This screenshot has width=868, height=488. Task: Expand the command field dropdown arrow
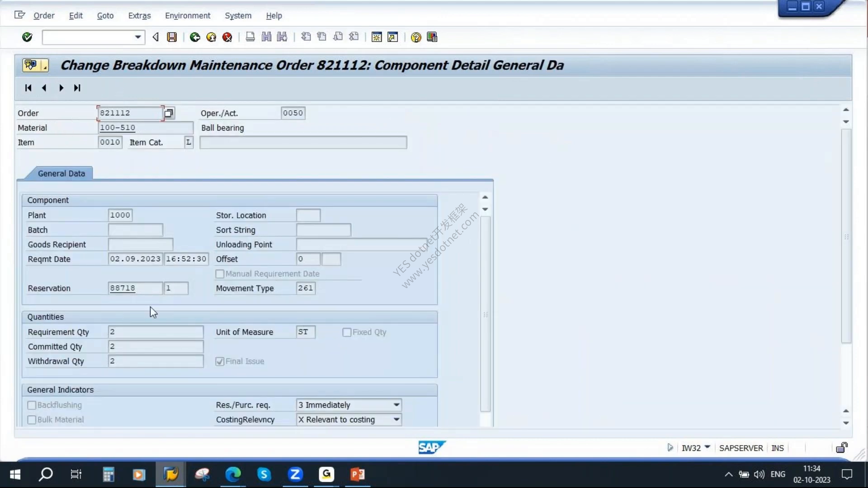click(x=138, y=37)
